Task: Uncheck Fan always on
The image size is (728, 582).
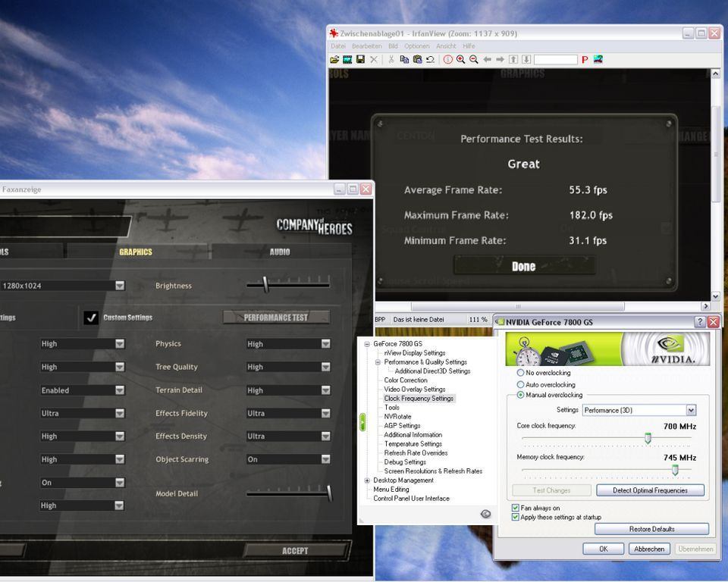Action: coord(516,508)
